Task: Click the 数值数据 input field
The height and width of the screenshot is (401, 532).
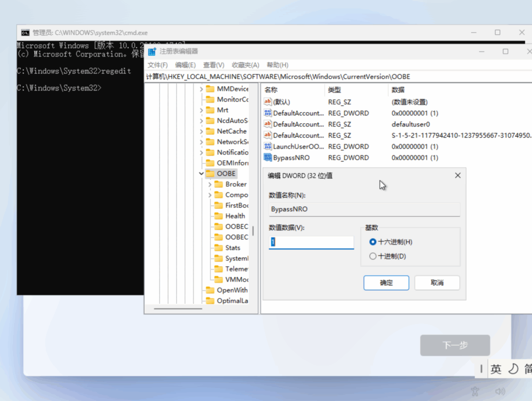Action: 311,242
